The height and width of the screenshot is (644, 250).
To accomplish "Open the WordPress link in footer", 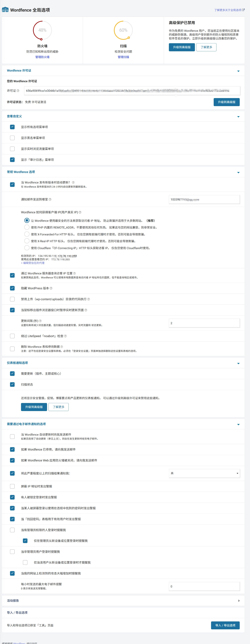I will tap(19, 643).
